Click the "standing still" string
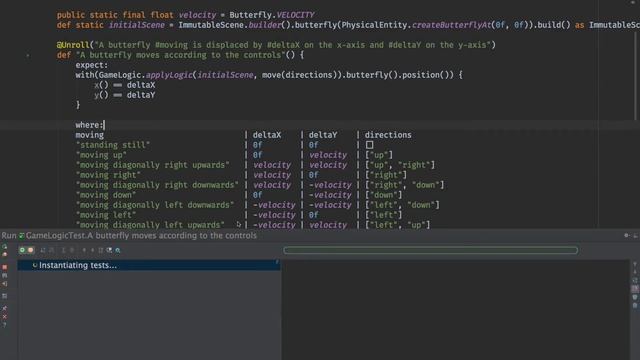This screenshot has height=360, width=640. (113, 145)
